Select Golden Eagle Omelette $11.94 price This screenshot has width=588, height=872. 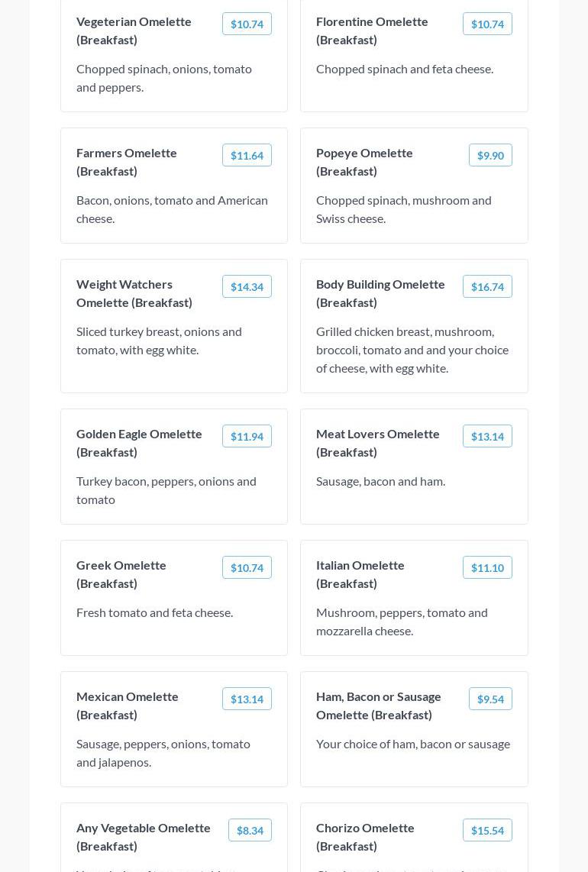pyautogui.click(x=247, y=437)
